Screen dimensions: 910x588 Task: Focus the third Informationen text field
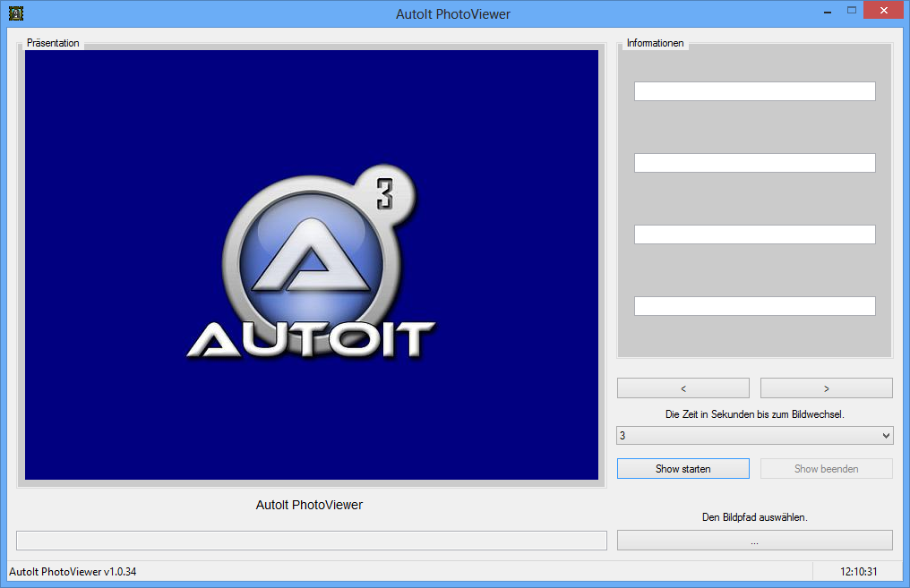point(754,234)
